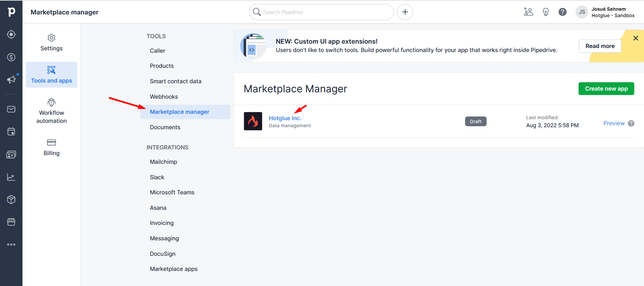Open Invoicing integration
This screenshot has width=644, height=286.
click(162, 223)
